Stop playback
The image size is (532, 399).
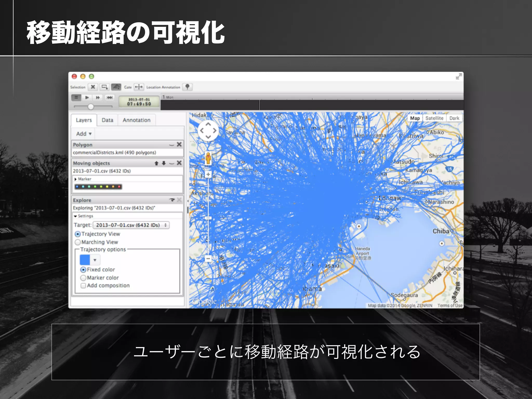pyautogui.click(x=76, y=98)
